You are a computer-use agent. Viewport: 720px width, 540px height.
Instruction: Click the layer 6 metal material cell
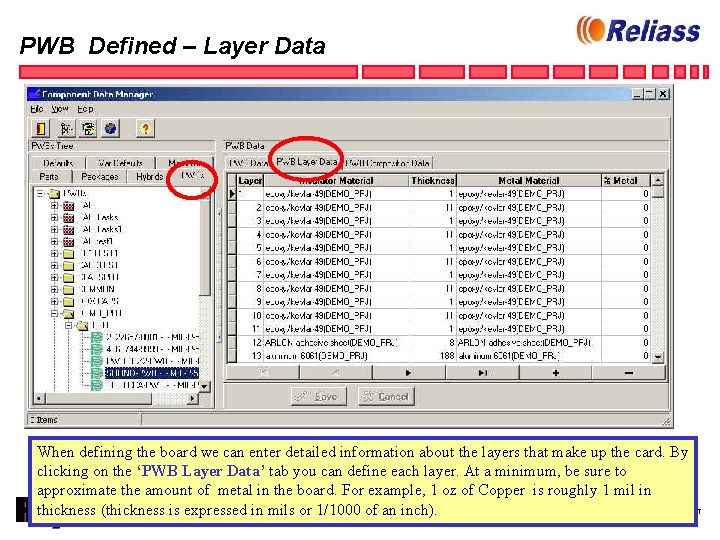point(529,262)
